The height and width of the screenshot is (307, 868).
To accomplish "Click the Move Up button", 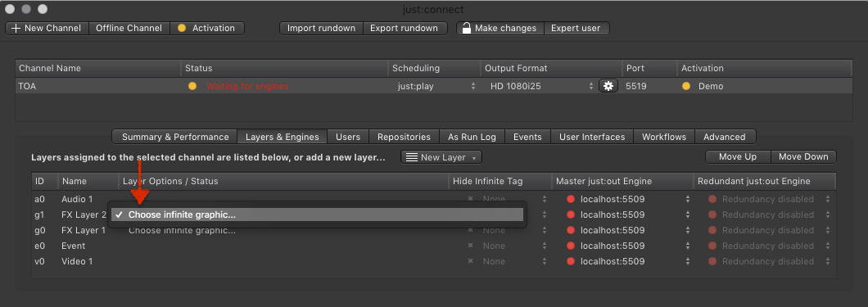I will point(738,156).
